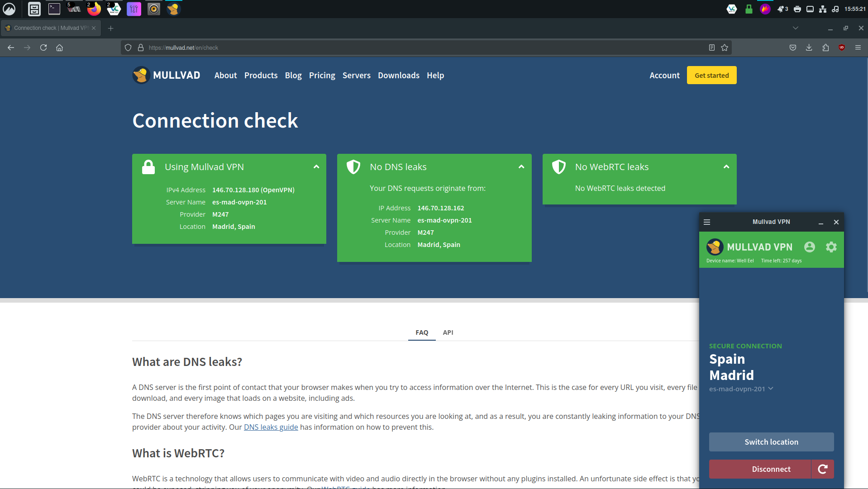
Task: Open the DNS leaks guide link
Action: point(271,427)
